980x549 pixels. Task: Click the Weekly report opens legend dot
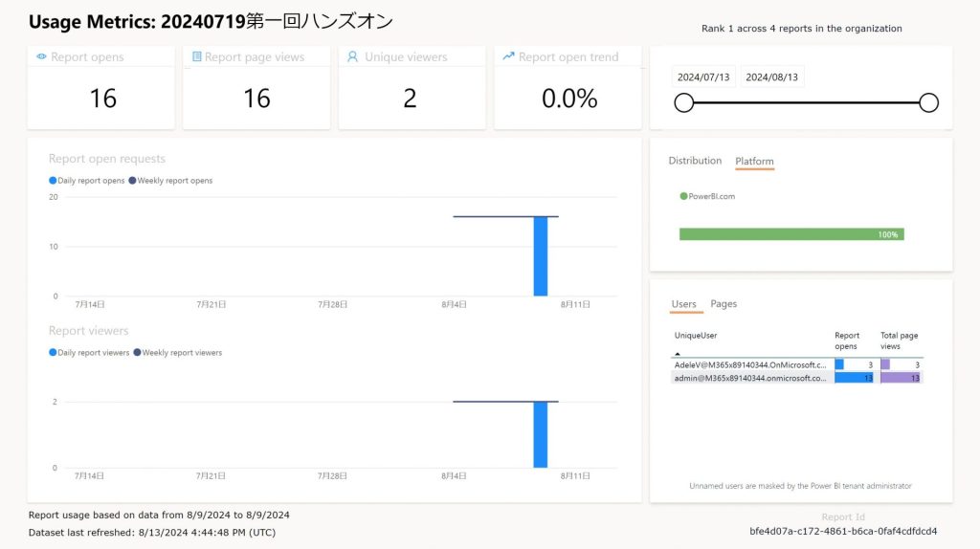[x=132, y=181]
